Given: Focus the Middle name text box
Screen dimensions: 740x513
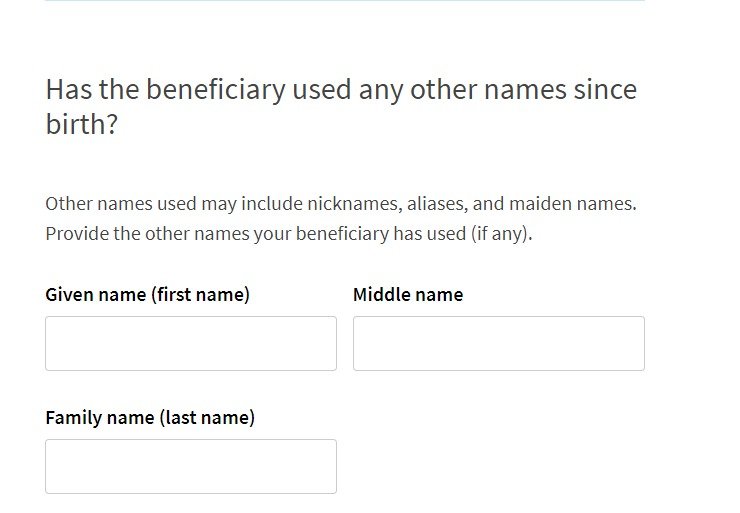Looking at the screenshot, I should coord(498,343).
